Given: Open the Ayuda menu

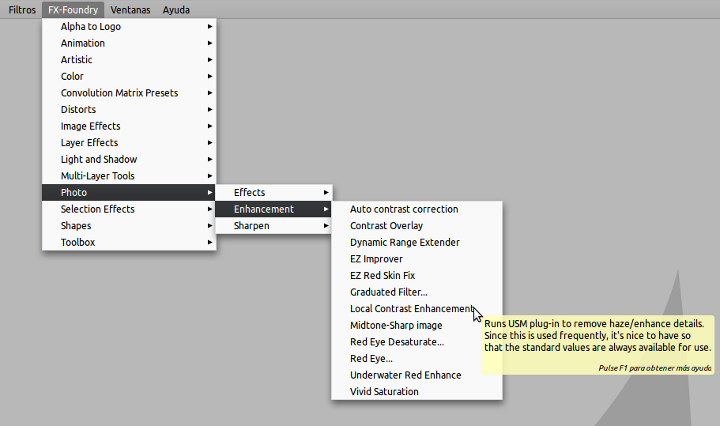Looking at the screenshot, I should pyautogui.click(x=176, y=10).
